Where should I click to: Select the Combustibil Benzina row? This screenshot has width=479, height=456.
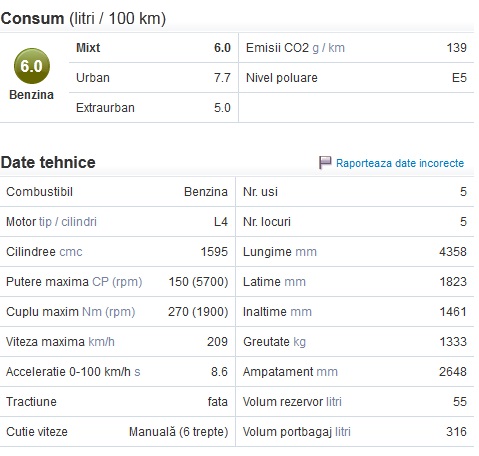117,192
